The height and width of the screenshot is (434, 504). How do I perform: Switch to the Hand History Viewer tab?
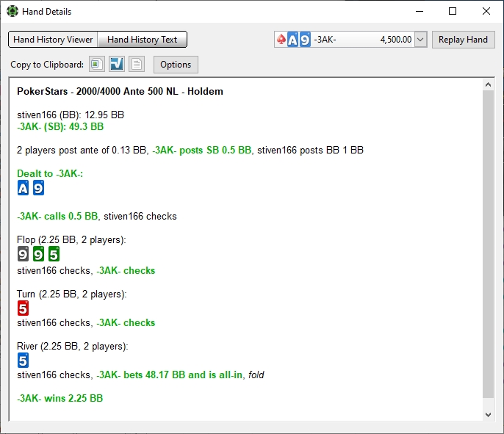click(x=53, y=40)
